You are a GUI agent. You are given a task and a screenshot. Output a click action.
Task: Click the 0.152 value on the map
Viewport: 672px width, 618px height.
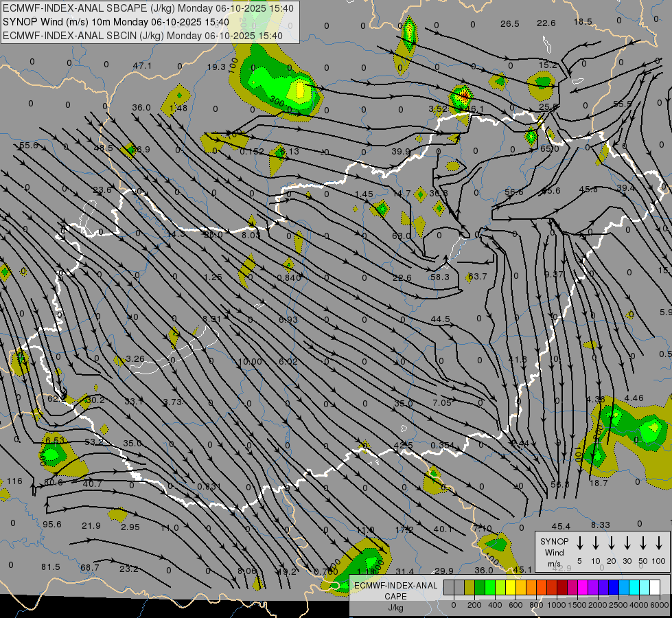pos(252,152)
